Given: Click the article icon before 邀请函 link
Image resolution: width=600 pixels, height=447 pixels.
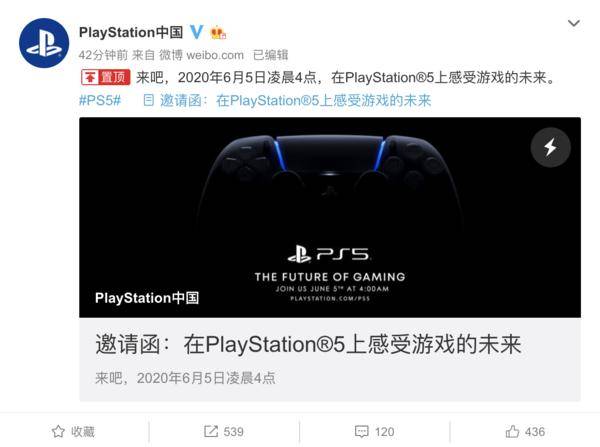Looking at the screenshot, I should (x=148, y=100).
